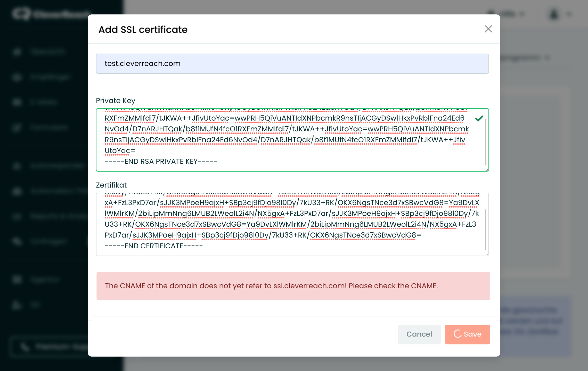Click the END CERTIFICATE line
The height and width of the screenshot is (371, 588).
pyautogui.click(x=154, y=246)
